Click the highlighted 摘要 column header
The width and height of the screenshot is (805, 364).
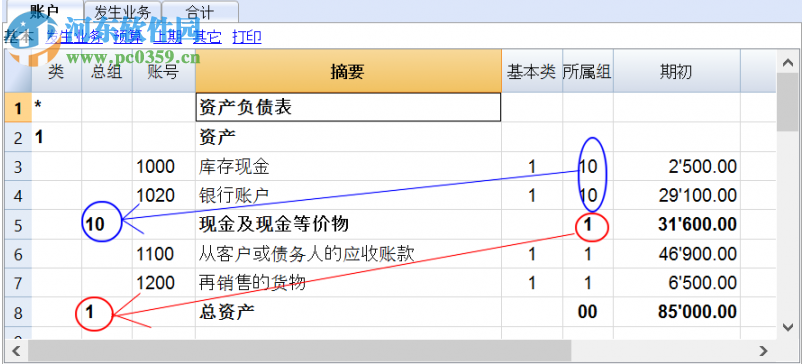coord(348,71)
